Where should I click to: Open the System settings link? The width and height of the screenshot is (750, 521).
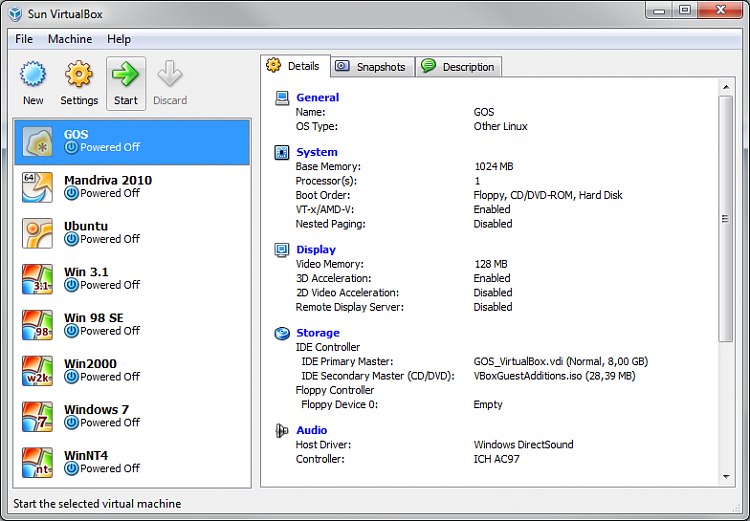(317, 152)
